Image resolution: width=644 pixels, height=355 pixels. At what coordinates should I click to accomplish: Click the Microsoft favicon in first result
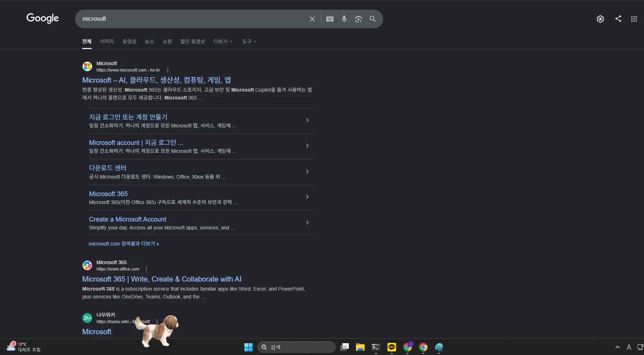tap(87, 67)
